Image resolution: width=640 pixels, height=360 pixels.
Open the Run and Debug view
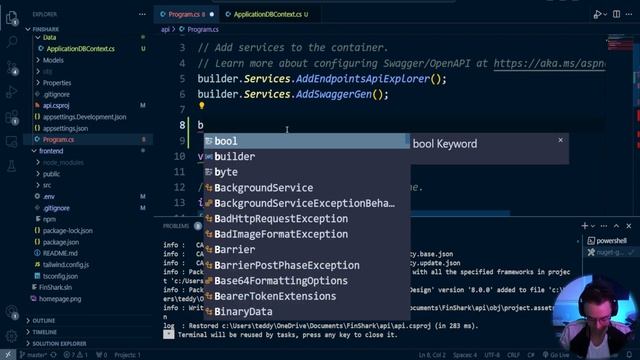[x=11, y=91]
